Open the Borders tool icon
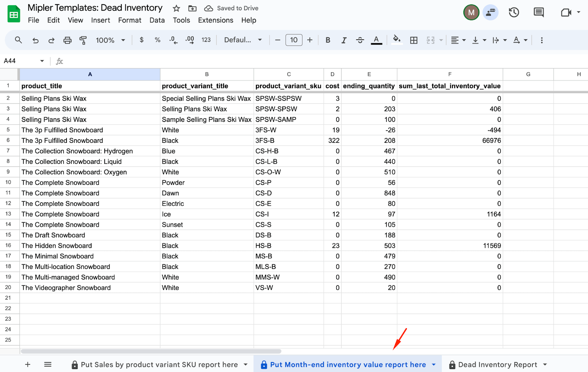The width and height of the screenshot is (588, 372). click(414, 40)
